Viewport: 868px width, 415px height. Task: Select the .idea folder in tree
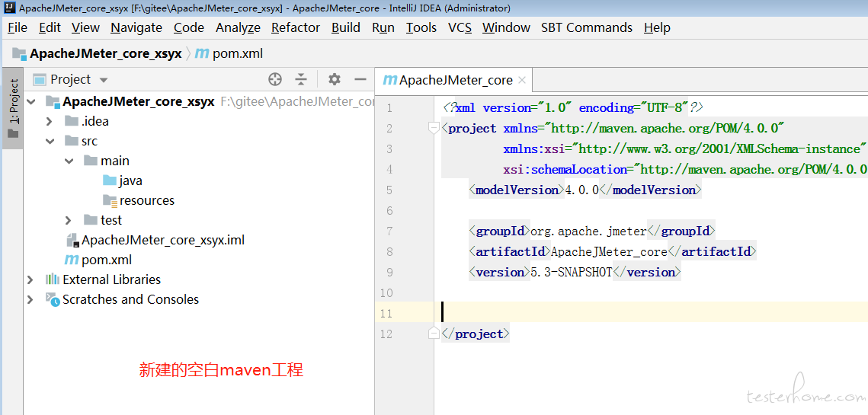tap(94, 121)
